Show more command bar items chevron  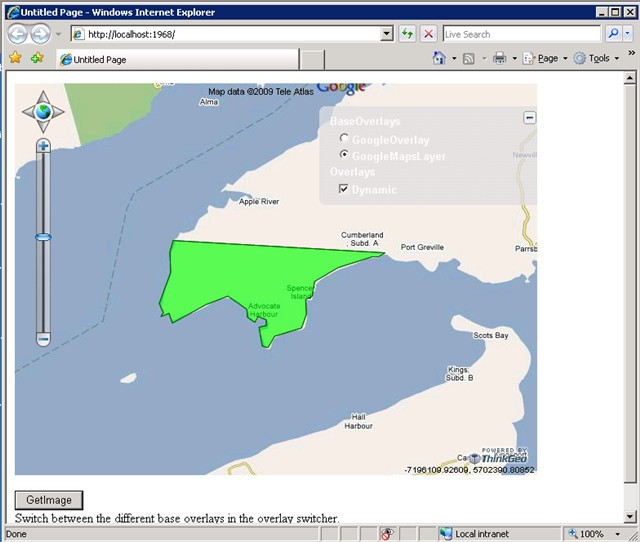(x=631, y=53)
